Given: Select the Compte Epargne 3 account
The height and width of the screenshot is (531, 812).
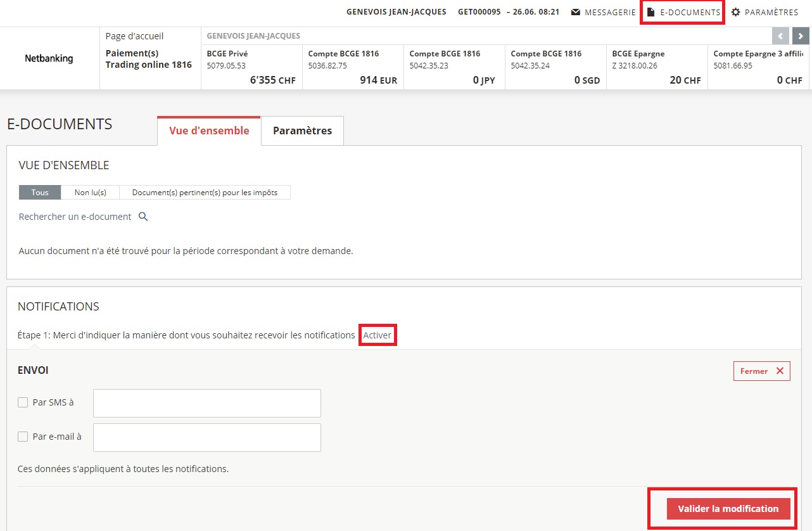Looking at the screenshot, I should [x=759, y=67].
